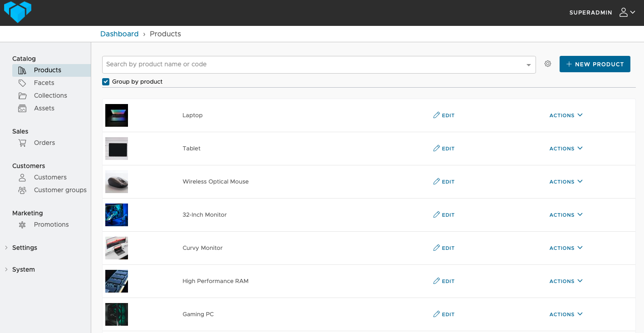The width and height of the screenshot is (644, 333).
Task: Go to the Dashboard breadcrumb link
Action: [119, 34]
